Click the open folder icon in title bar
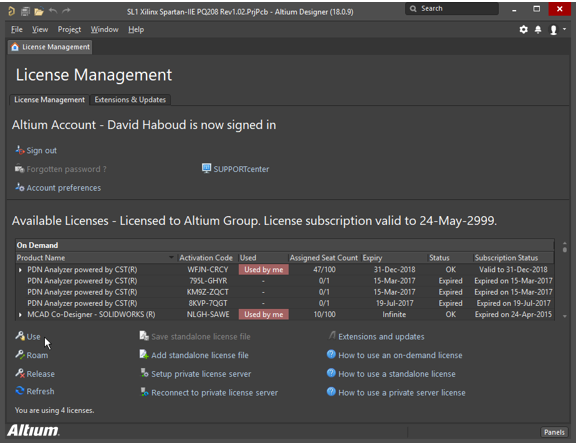Viewport: 576px width, 443px height. pos(39,12)
